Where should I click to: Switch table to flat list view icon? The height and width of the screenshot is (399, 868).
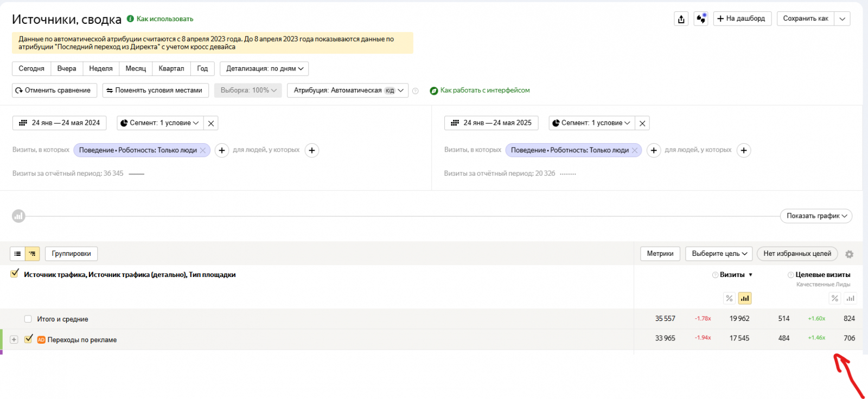[17, 254]
